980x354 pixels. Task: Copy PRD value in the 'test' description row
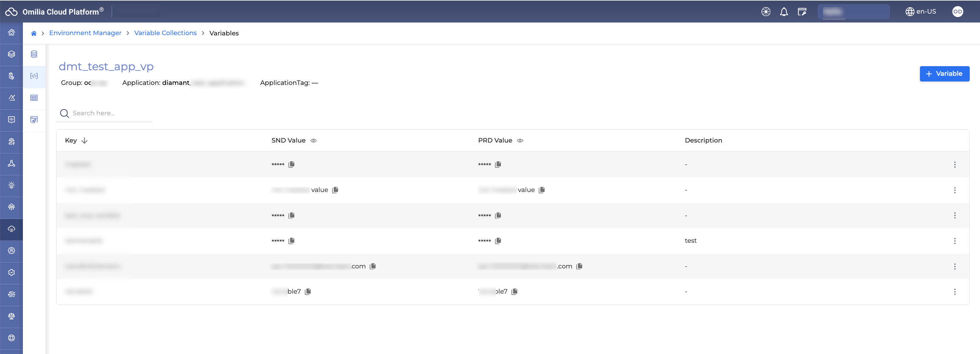click(498, 241)
